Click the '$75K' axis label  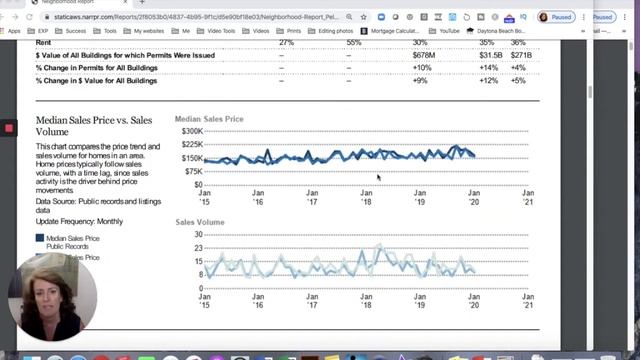[193, 171]
